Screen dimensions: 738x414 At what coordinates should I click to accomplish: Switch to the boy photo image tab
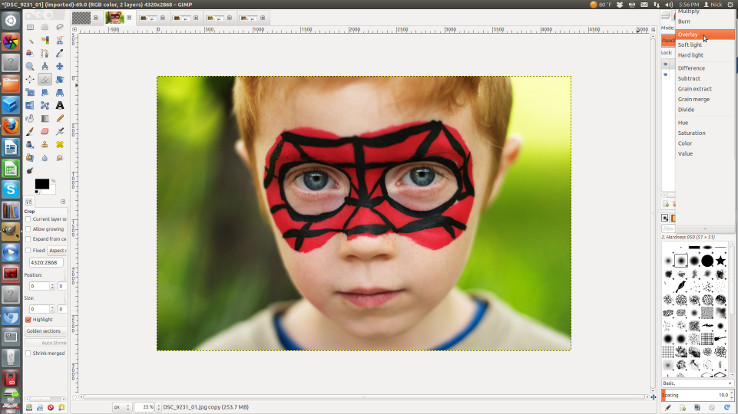114,18
